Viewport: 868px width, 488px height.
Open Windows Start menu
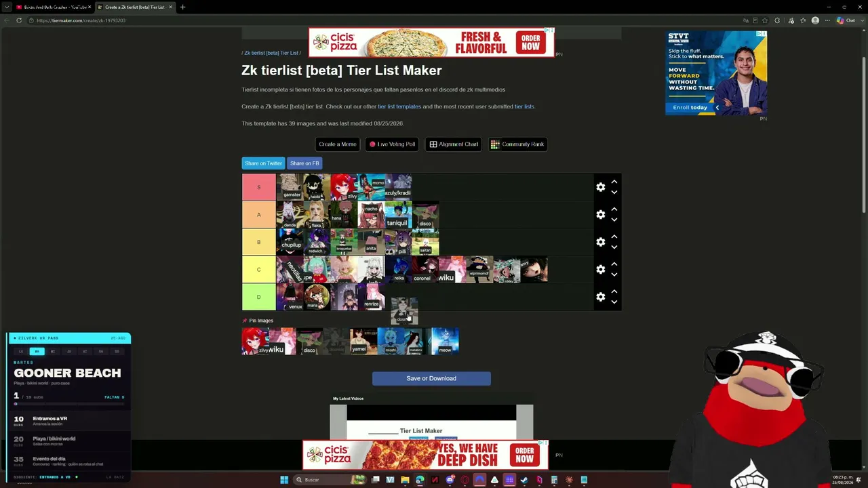pos(284,480)
